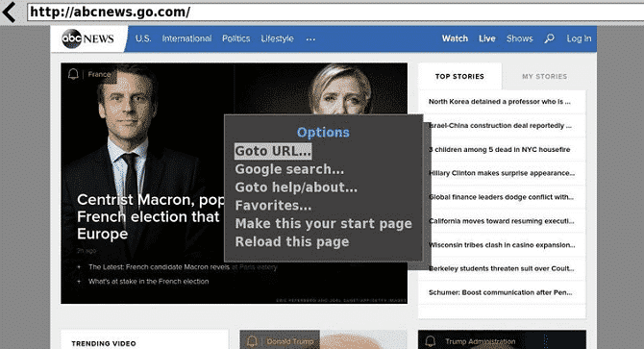644x349 pixels.
Task: Open the Log In link
Action: (579, 38)
